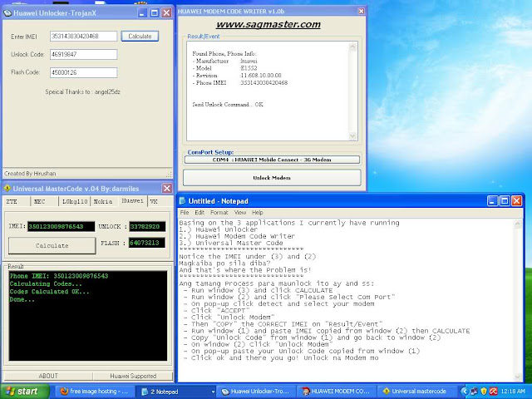Image resolution: width=532 pixels, height=399 pixels.
Task: Click the Huawei Supported button
Action: (x=133, y=376)
